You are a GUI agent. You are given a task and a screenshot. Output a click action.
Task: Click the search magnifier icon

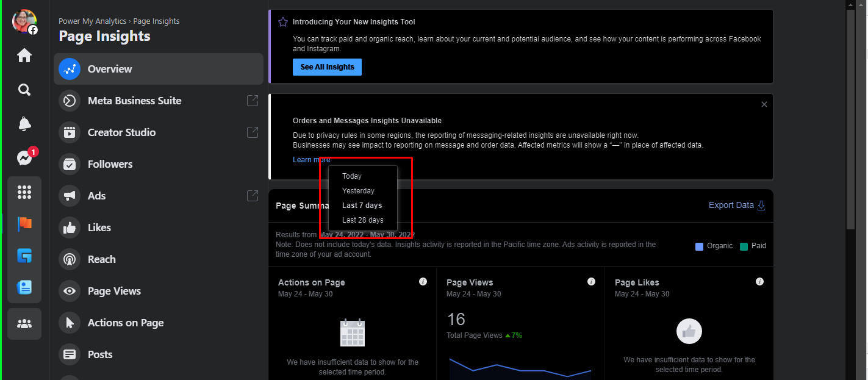click(24, 90)
